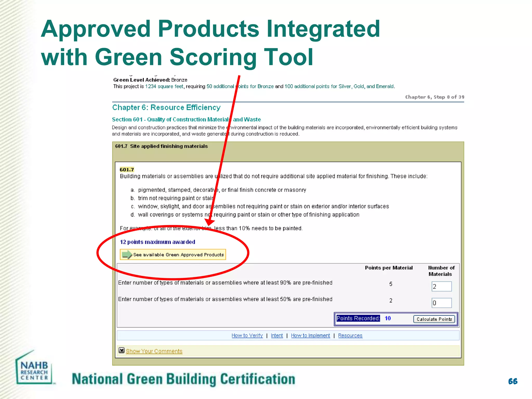Click the recorded points value 10
The height and width of the screenshot is (399, 532).
click(x=388, y=318)
